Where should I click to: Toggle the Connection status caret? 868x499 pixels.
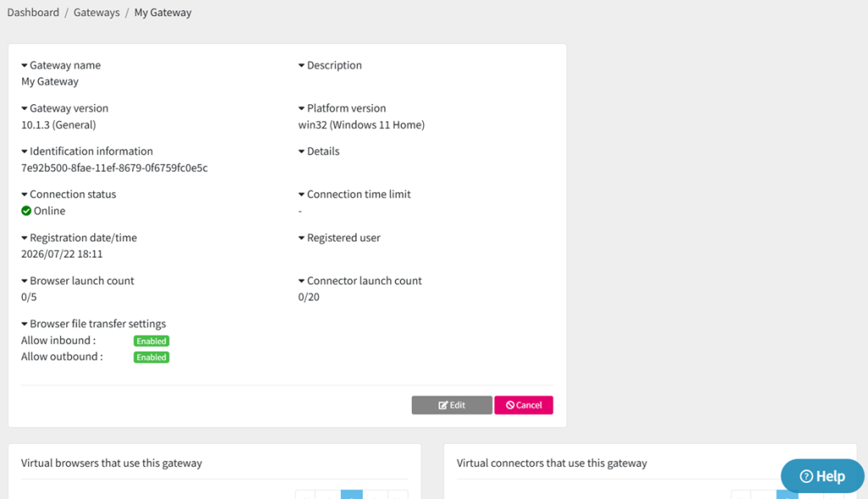tap(25, 195)
